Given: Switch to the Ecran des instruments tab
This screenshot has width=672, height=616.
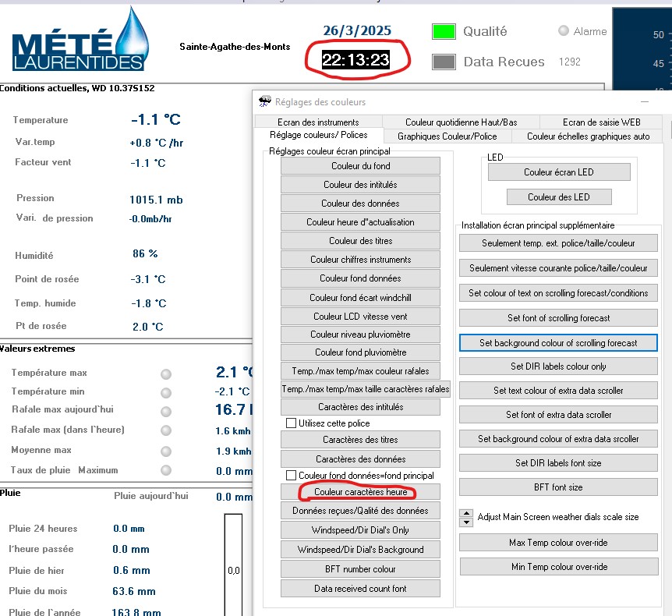Looking at the screenshot, I should [x=318, y=122].
